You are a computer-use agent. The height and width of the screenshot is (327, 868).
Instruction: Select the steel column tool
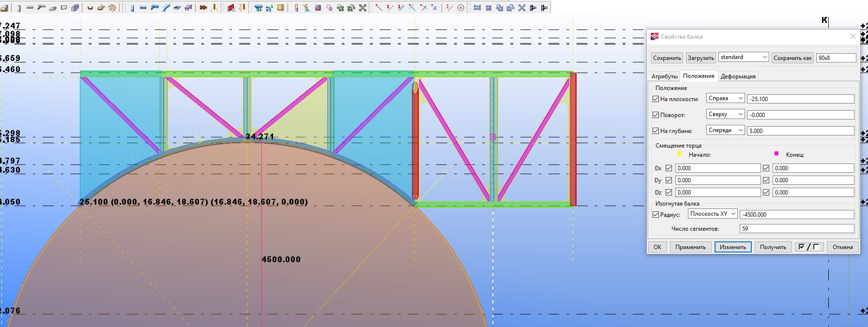point(132,8)
